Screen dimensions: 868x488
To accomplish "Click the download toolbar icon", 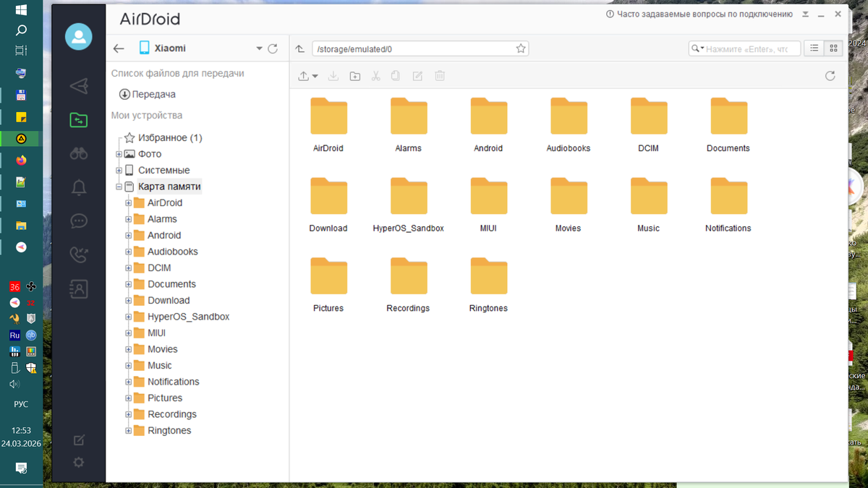I will pos(333,76).
